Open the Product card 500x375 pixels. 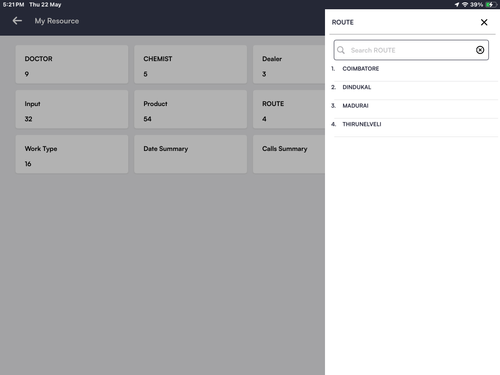pos(190,109)
